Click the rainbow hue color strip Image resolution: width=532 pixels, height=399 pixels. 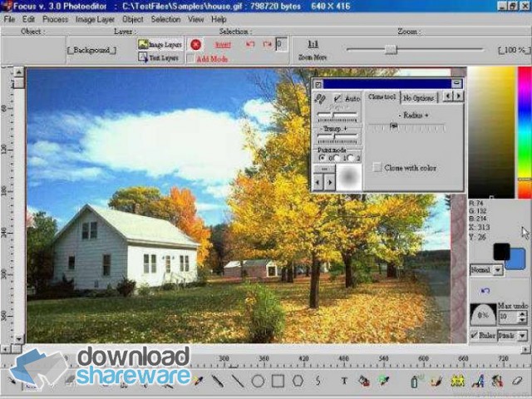coord(525,132)
